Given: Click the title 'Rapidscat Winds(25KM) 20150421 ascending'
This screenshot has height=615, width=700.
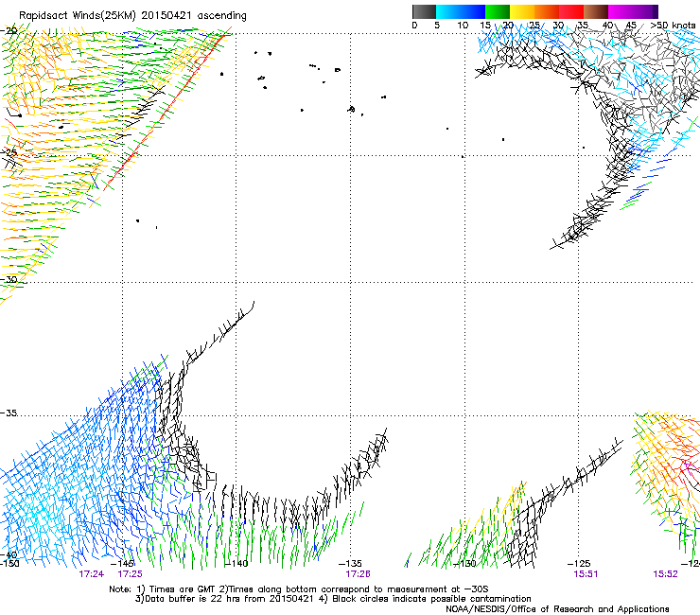Looking at the screenshot, I should tap(132, 16).
